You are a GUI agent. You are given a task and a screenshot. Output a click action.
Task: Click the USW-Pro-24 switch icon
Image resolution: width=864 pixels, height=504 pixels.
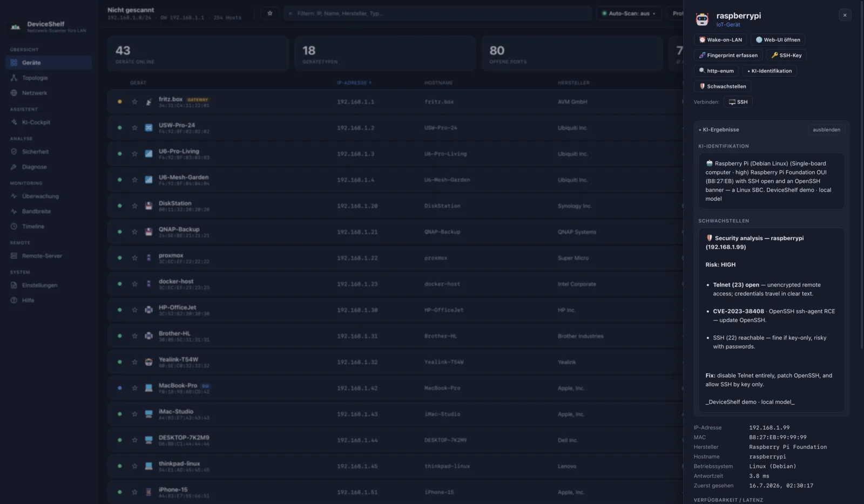(148, 128)
